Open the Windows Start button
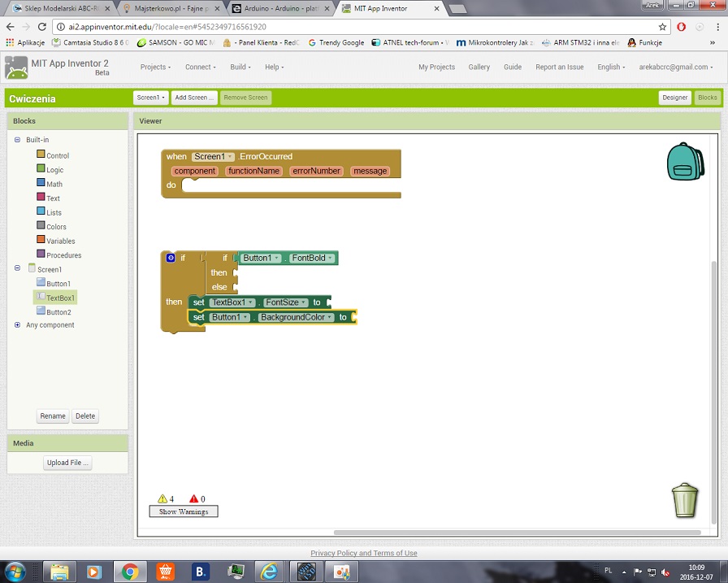This screenshot has width=728, height=583. [15, 571]
